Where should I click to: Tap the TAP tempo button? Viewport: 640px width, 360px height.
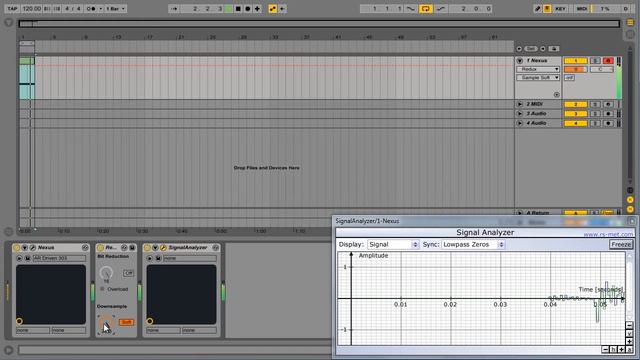click(x=12, y=9)
